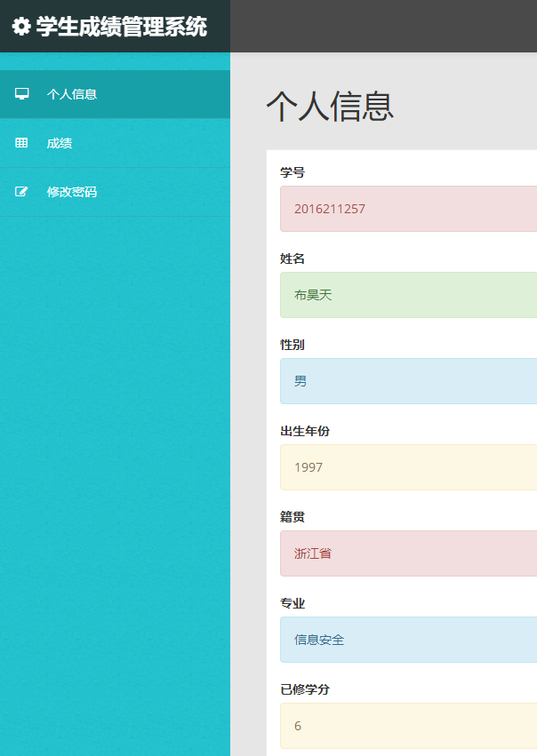This screenshot has height=756, width=537.
Task: Click the 学号 label
Action: 293,172
